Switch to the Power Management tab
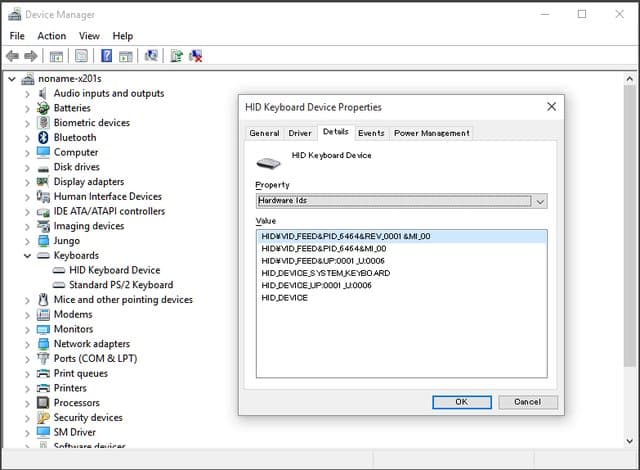Screen dimensions: 640x470 pyautogui.click(x=430, y=133)
